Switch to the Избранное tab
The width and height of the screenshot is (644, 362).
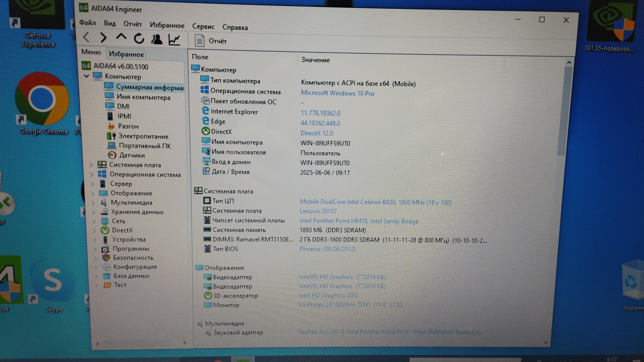[126, 54]
